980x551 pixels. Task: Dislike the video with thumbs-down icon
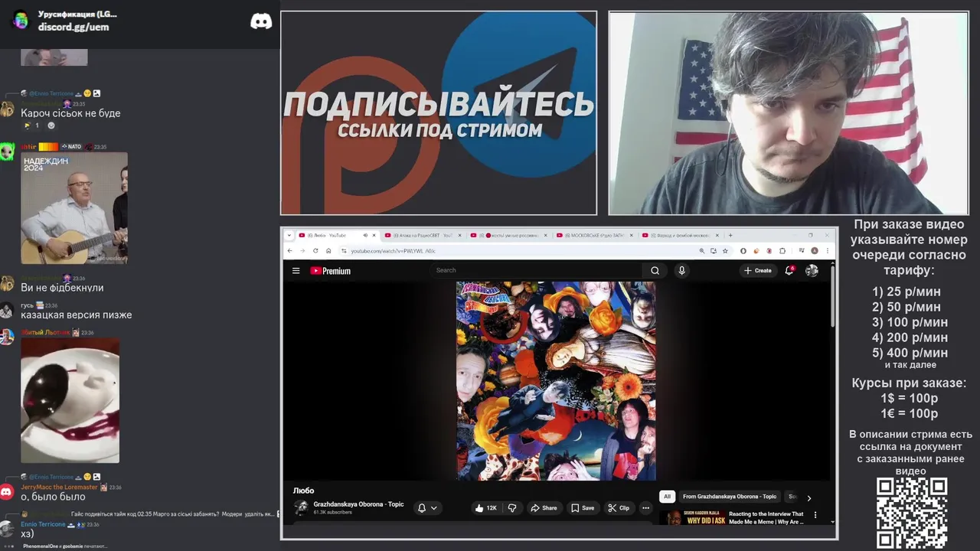click(x=512, y=507)
